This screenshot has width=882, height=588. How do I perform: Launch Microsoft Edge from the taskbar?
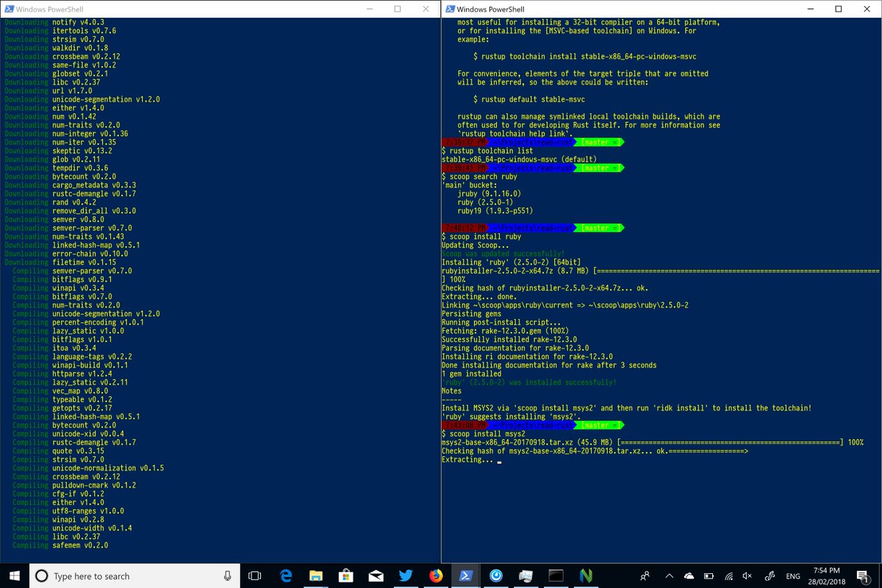(x=285, y=576)
